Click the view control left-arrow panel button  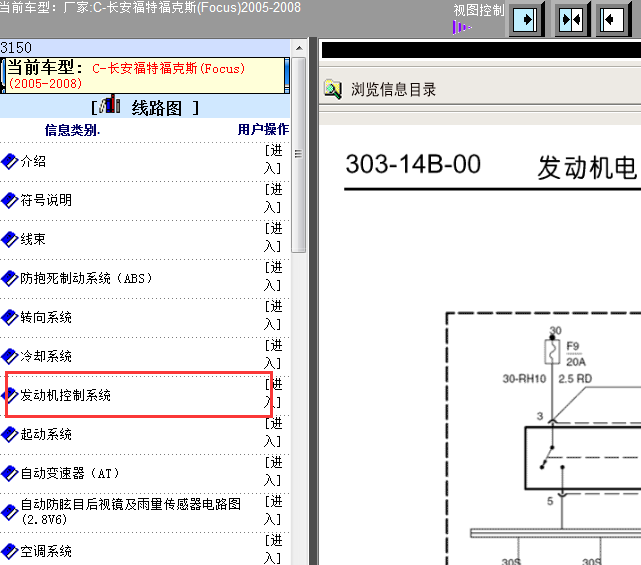point(612,19)
